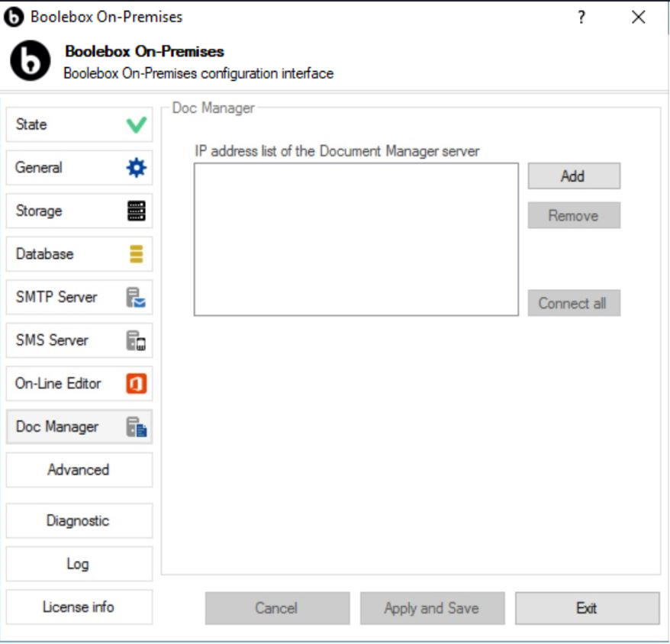Click the Connect all button

coord(574,303)
